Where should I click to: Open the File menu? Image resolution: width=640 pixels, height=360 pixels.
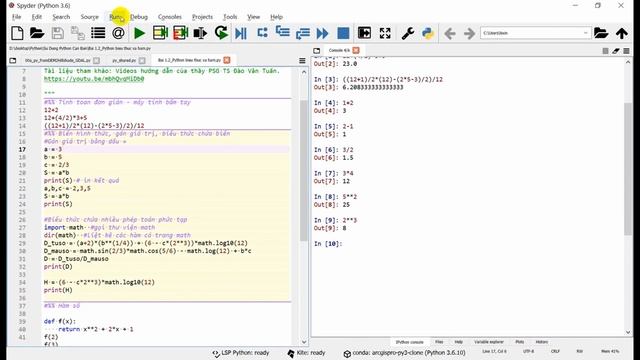click(16, 17)
